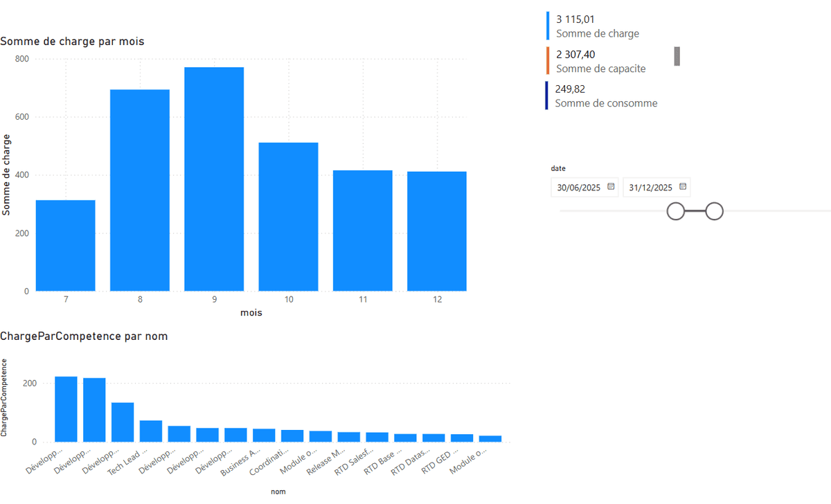The height and width of the screenshot is (504, 831).
Task: Select the month 9 bar in chart
Action: pyautogui.click(x=214, y=179)
